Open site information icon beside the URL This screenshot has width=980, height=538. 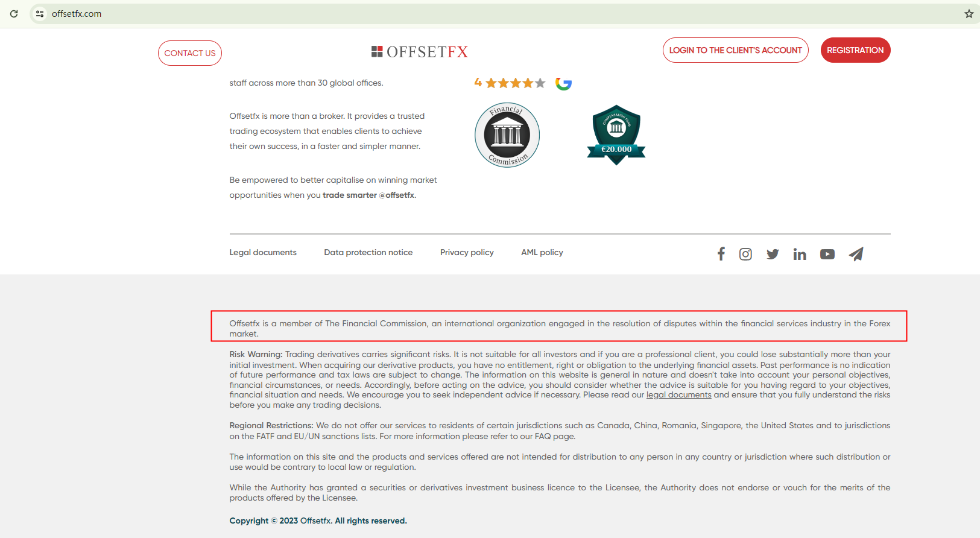[x=40, y=14]
